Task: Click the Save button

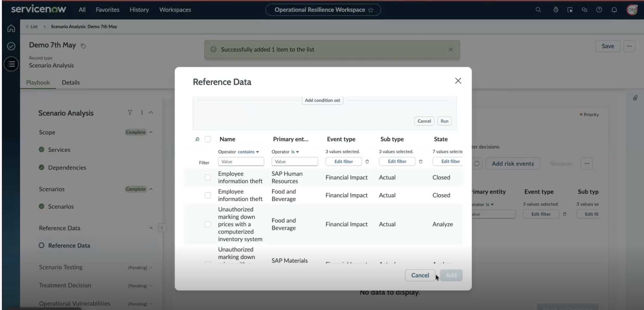Action: 608,46
